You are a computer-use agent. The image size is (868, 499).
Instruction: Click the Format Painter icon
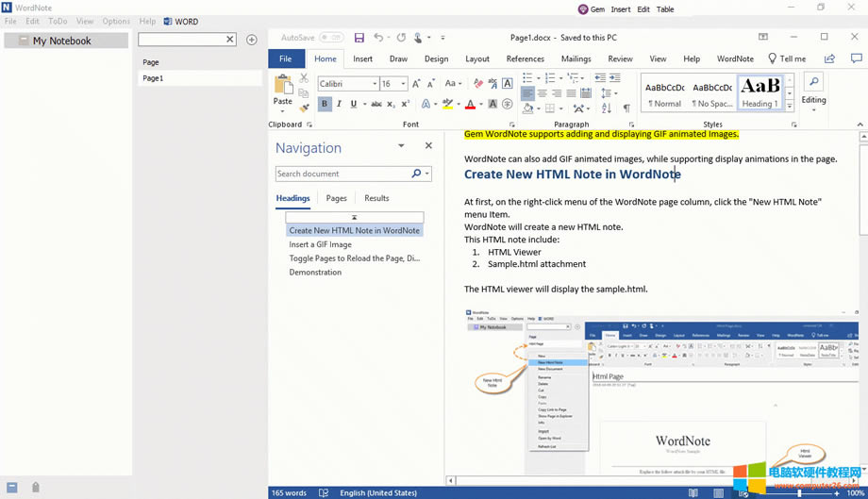tap(304, 108)
